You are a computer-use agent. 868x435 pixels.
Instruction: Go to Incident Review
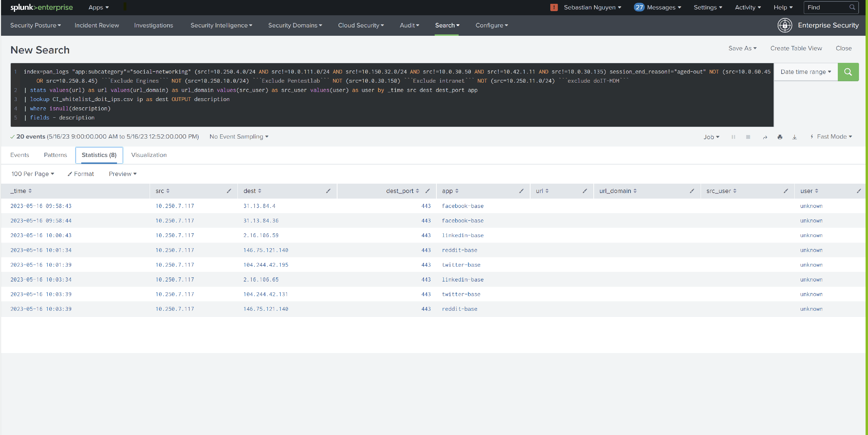[x=97, y=25]
